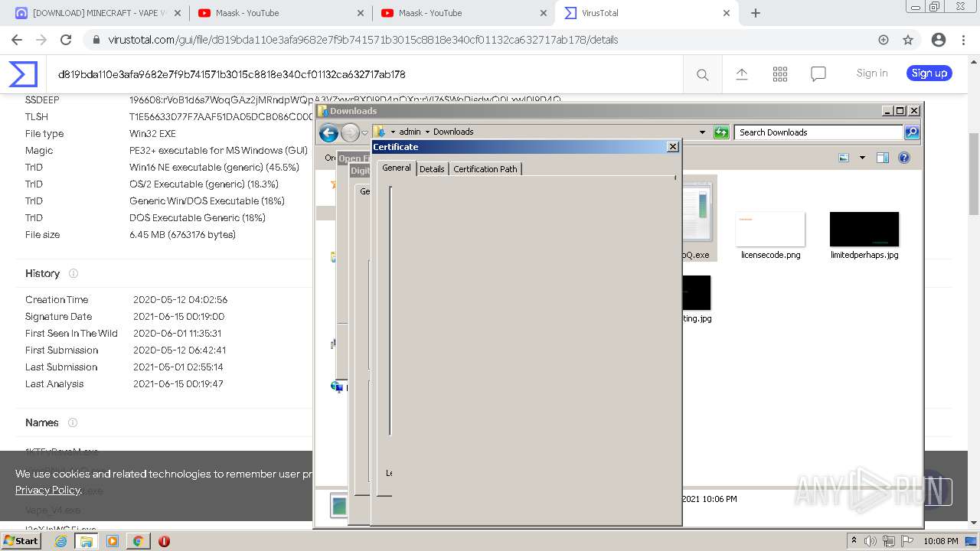Open Certification Path tab
This screenshot has width=980, height=551.
(x=485, y=169)
